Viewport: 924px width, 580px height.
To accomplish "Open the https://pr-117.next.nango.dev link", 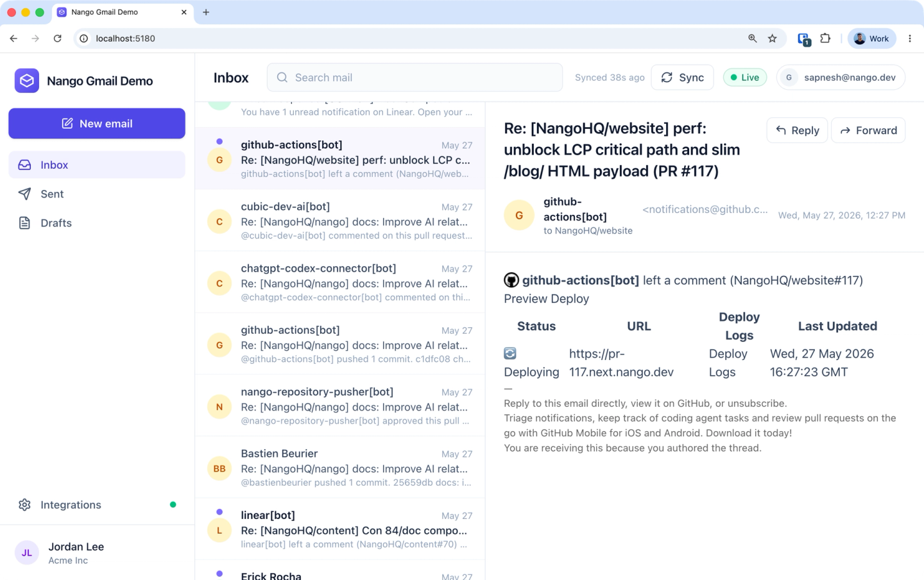I will [621, 362].
